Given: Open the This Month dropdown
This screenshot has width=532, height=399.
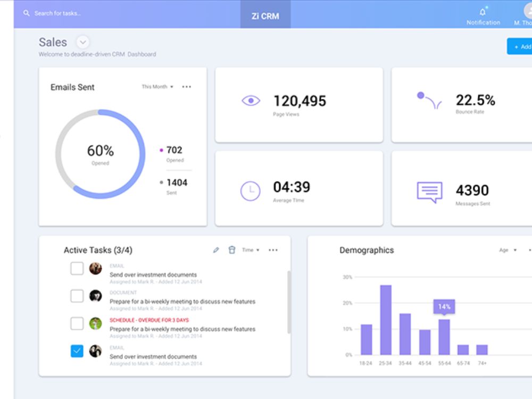Looking at the screenshot, I should (157, 87).
